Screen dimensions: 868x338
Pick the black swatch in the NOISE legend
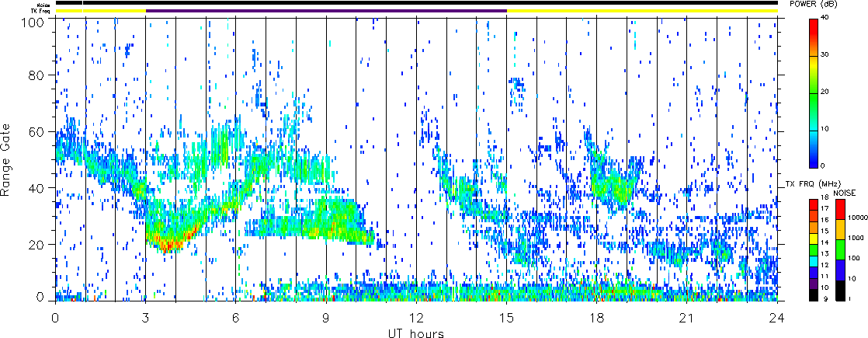pyautogui.click(x=840, y=291)
